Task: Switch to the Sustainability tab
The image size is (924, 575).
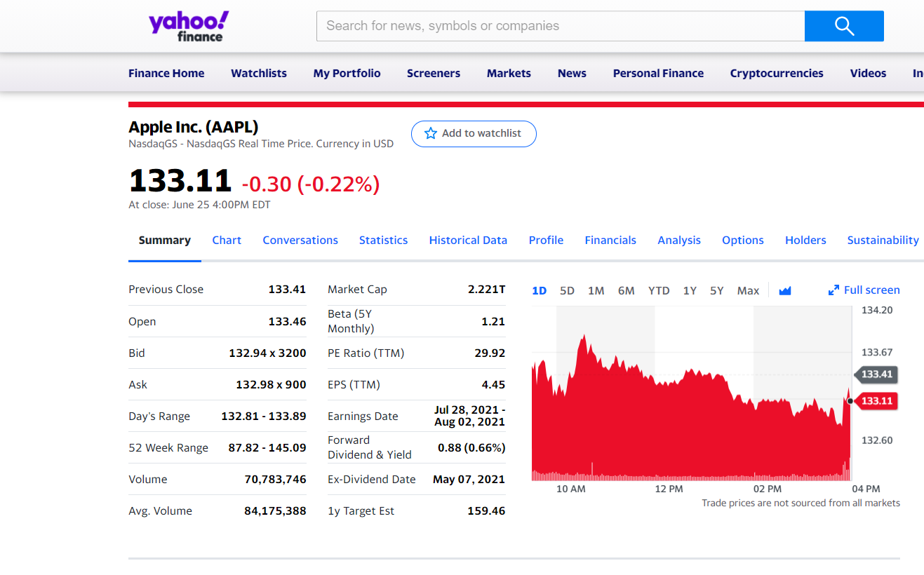Action: click(x=883, y=240)
